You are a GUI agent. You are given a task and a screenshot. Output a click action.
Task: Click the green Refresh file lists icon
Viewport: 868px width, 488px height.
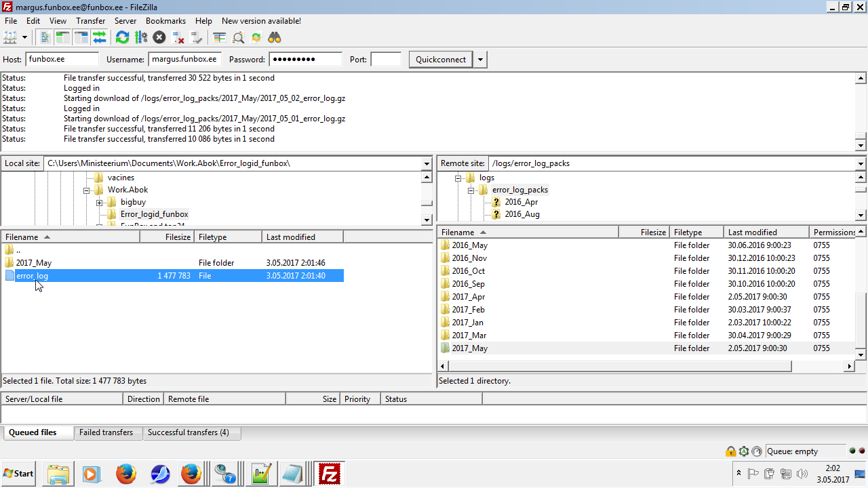click(x=122, y=37)
